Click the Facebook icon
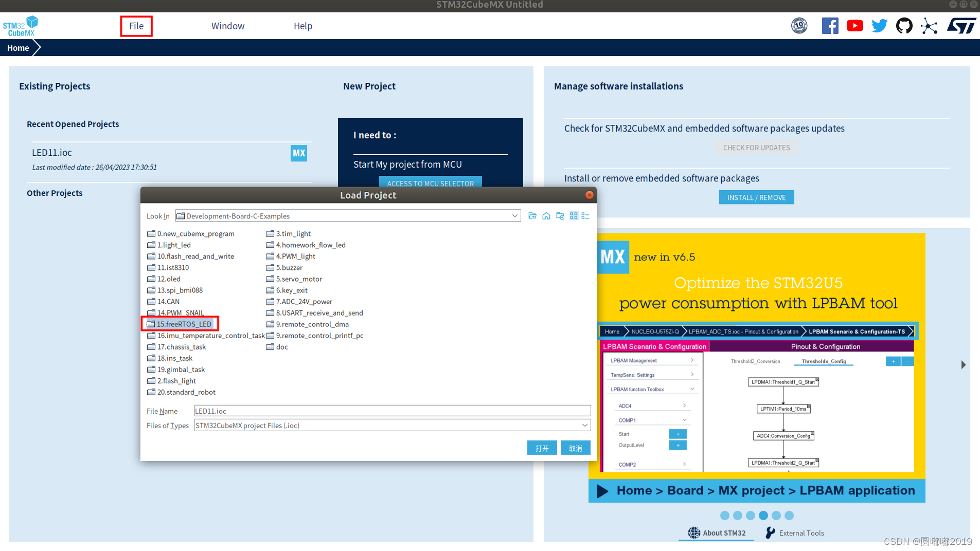This screenshot has height=551, width=980. 830,25
